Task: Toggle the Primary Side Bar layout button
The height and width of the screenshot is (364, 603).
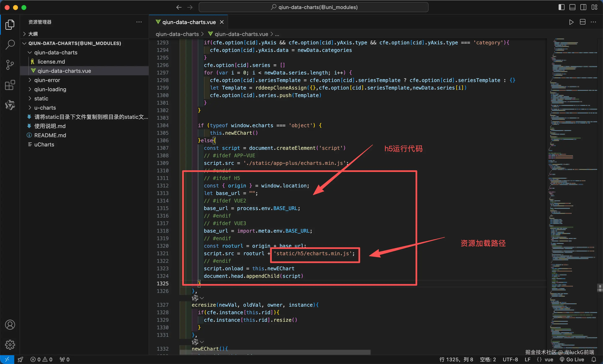Action: coord(561,7)
